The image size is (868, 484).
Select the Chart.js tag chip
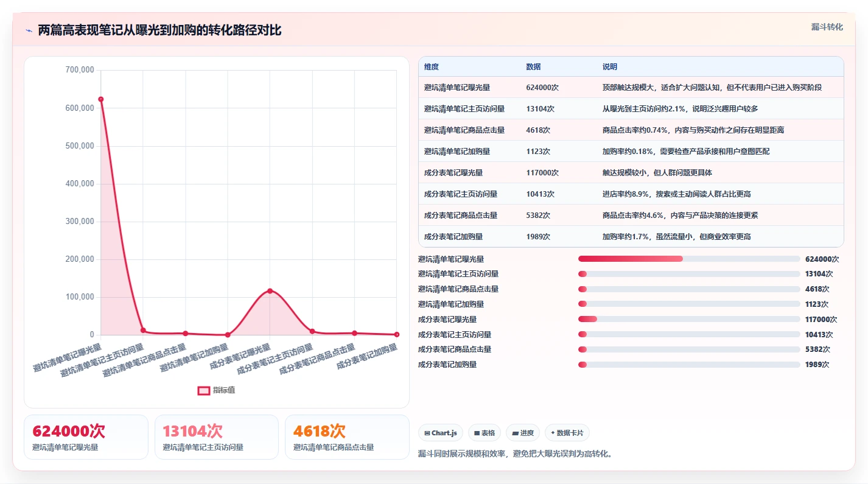point(440,433)
